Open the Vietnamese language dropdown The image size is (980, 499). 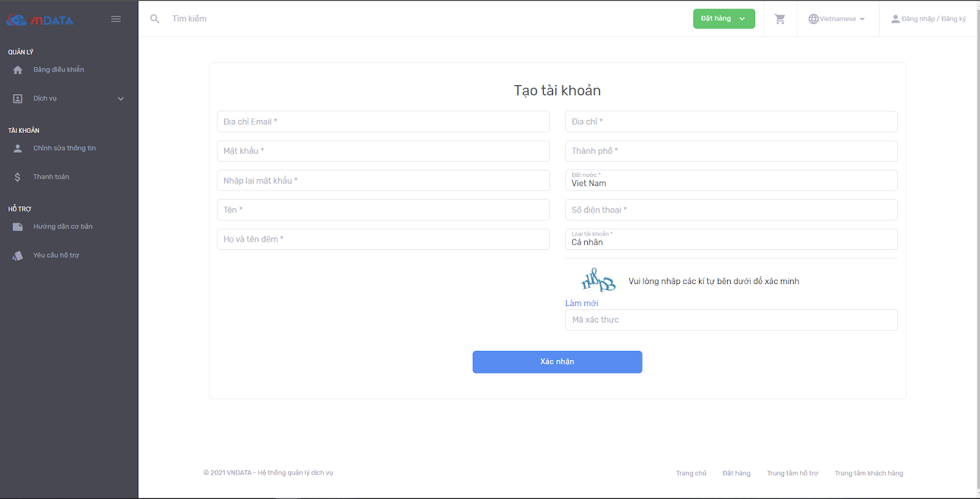click(x=837, y=19)
